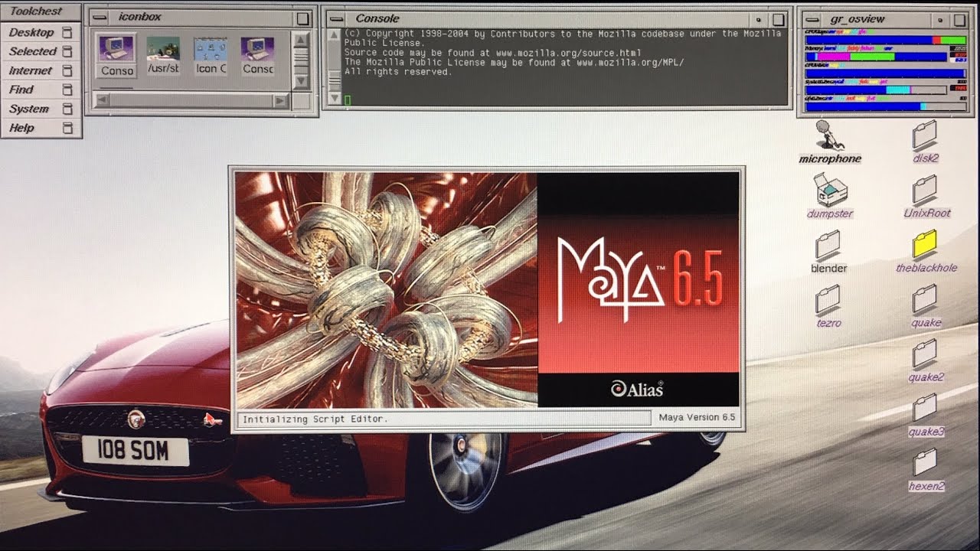Maximize the Console window

(779, 19)
